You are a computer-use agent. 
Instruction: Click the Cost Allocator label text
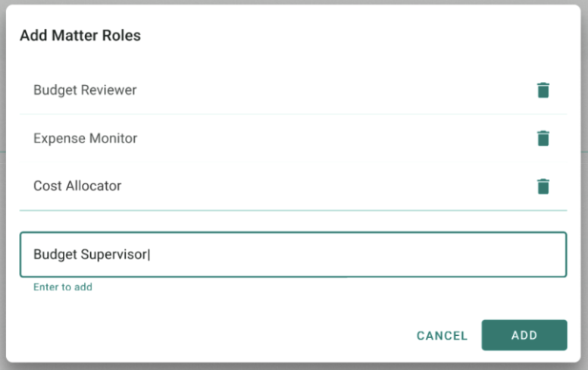point(77,186)
